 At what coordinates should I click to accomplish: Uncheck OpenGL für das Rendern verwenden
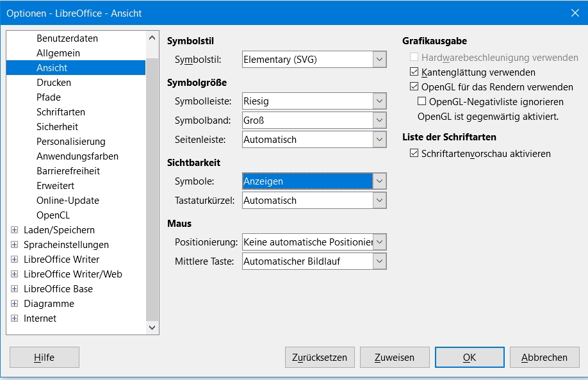(414, 87)
